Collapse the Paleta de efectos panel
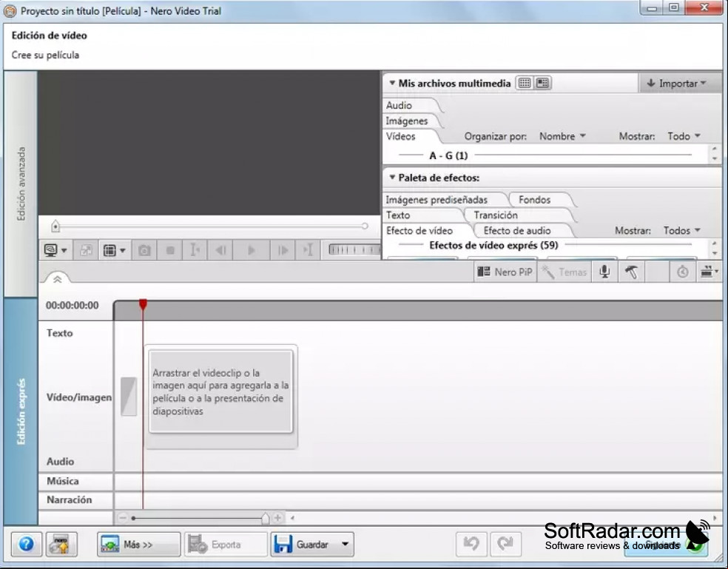 [x=392, y=178]
